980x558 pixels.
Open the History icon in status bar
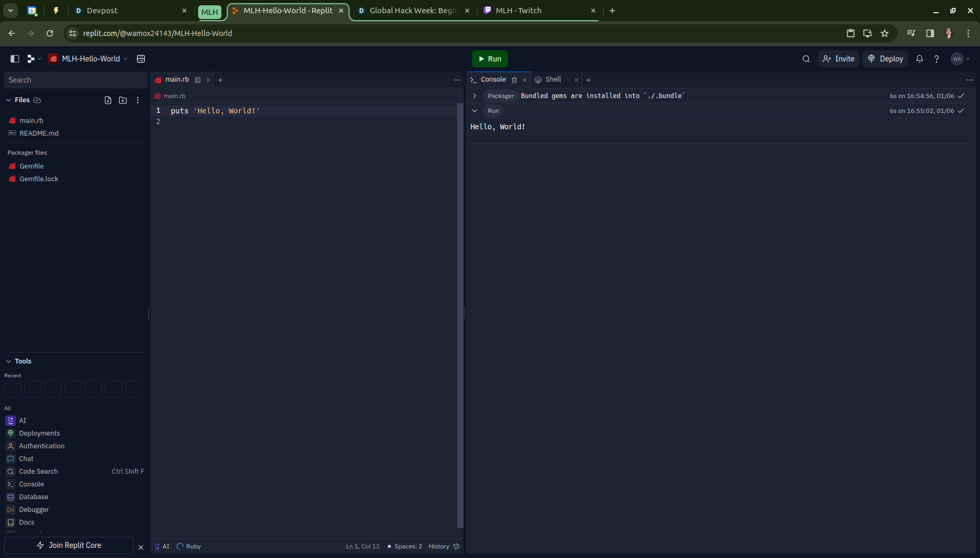click(457, 546)
